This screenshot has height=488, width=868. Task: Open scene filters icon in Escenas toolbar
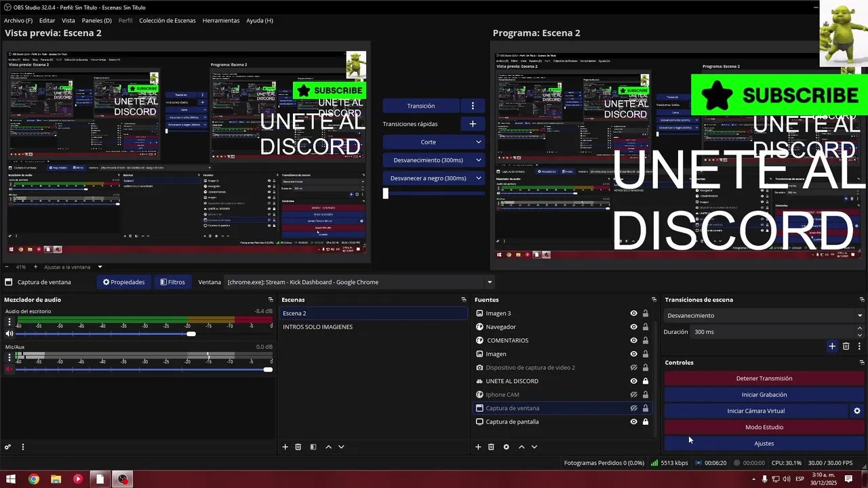point(313,447)
